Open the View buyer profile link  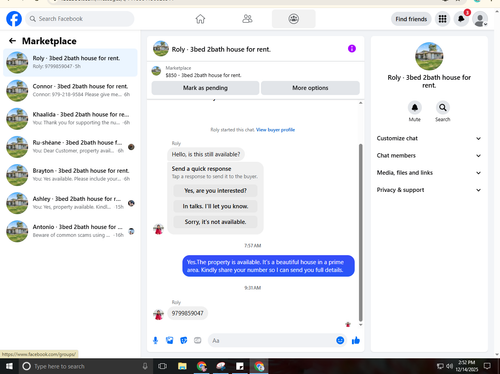coord(275,130)
